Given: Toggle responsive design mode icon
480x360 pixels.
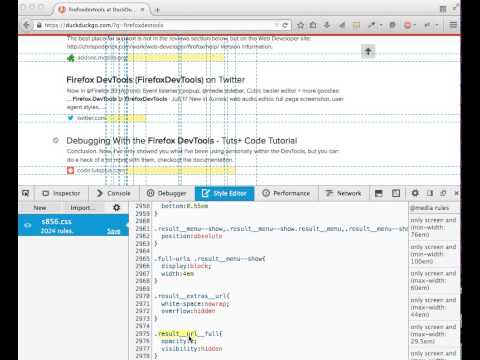Looking at the screenshot, I should point(396,193).
